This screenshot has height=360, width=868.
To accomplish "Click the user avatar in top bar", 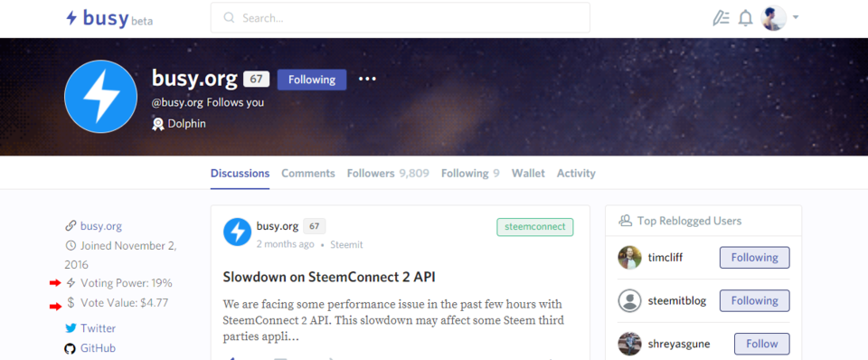I will (x=773, y=18).
